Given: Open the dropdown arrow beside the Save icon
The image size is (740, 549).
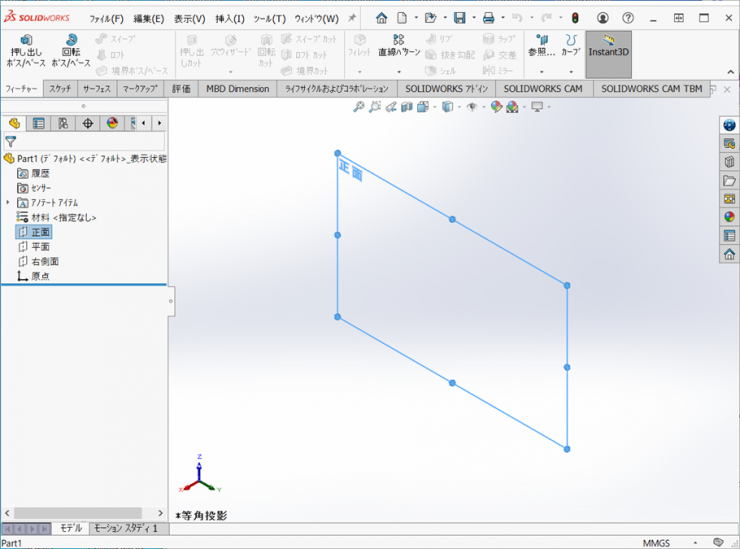Looking at the screenshot, I should tap(472, 18).
